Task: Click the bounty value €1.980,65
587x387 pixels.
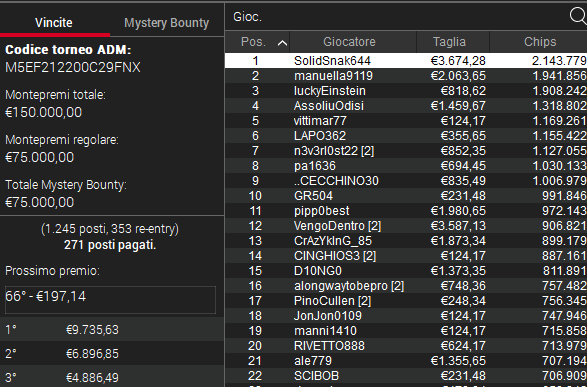Action: click(458, 211)
